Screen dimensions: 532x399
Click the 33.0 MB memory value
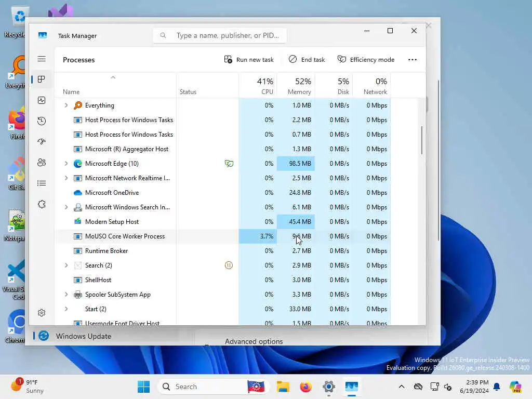(x=300, y=309)
